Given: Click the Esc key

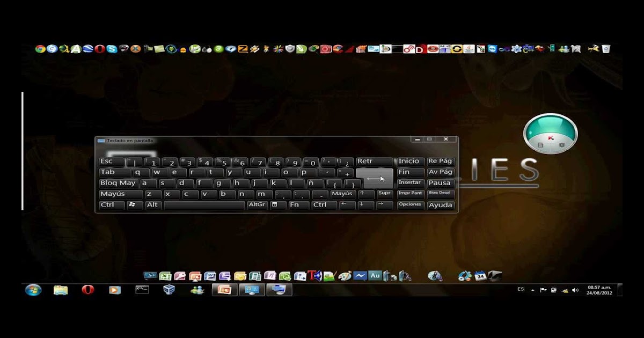Looking at the screenshot, I should [x=112, y=161].
